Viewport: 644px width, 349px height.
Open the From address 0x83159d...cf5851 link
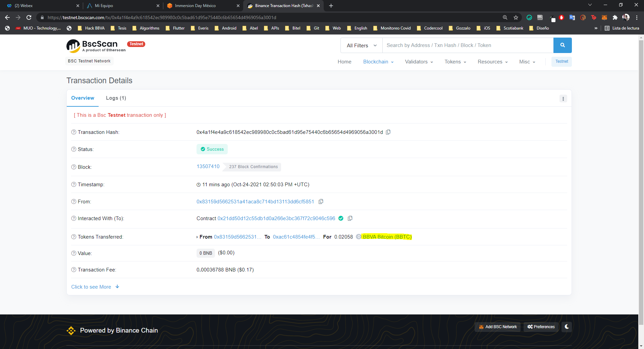tap(255, 202)
